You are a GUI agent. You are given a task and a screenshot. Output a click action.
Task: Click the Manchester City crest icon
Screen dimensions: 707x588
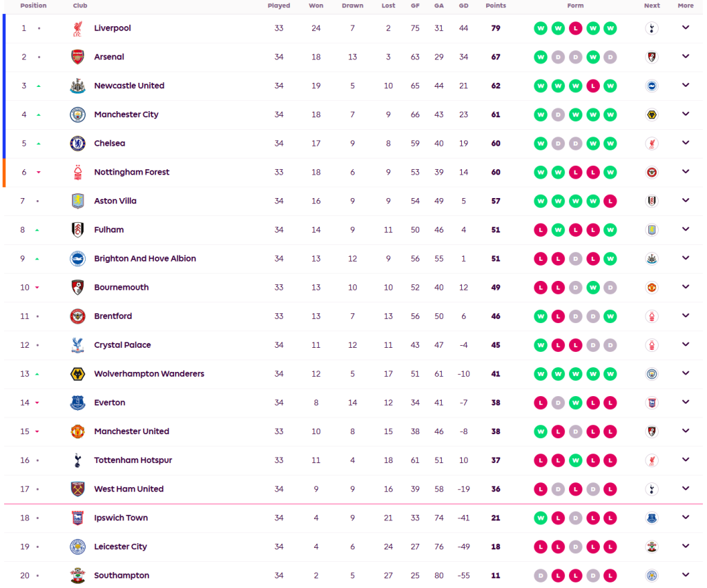coord(77,115)
